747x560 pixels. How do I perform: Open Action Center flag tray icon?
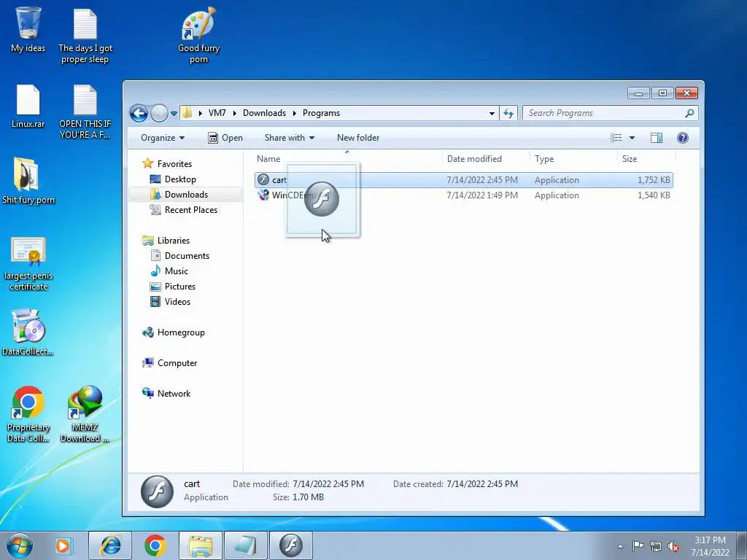[x=638, y=546]
